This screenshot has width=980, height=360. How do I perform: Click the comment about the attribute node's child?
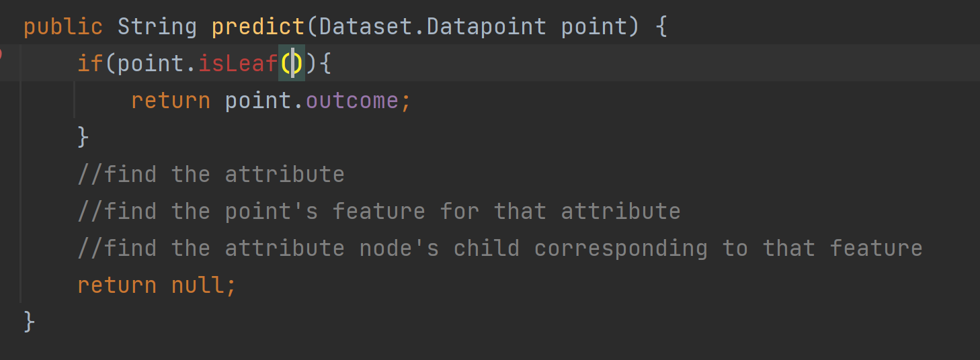coord(500,249)
